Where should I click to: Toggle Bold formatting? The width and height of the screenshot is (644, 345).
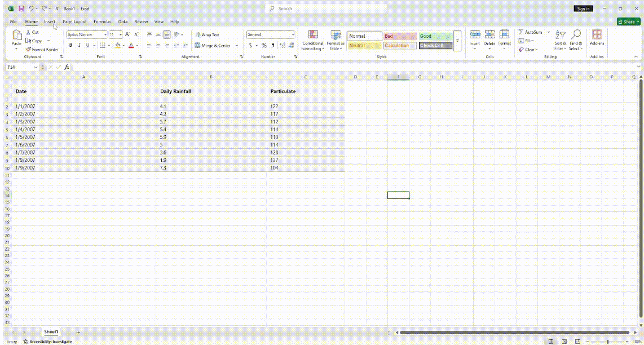(70, 46)
